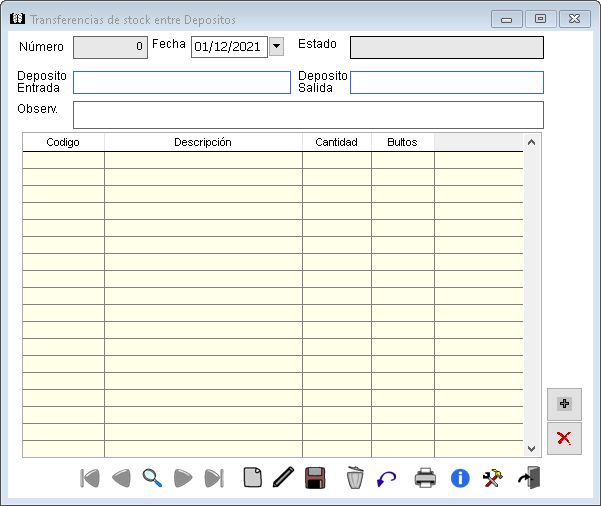Viewport: 601px width, 506px height.
Task: Go to the first record
Action: [x=90, y=478]
